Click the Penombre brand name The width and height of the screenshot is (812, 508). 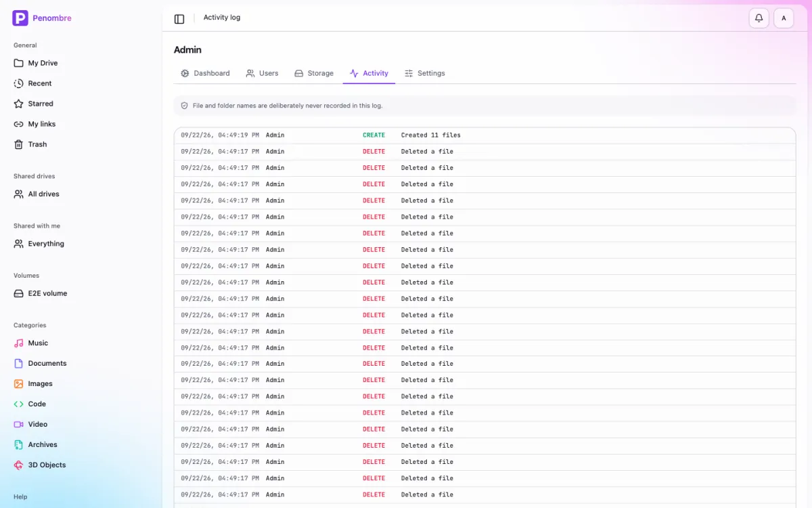pos(52,18)
